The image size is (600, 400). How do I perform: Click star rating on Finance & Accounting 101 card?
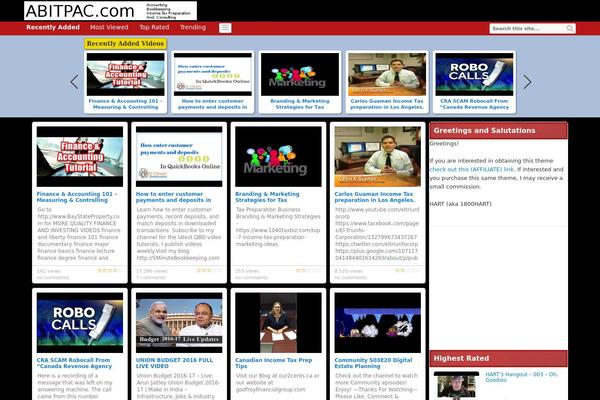[110, 270]
